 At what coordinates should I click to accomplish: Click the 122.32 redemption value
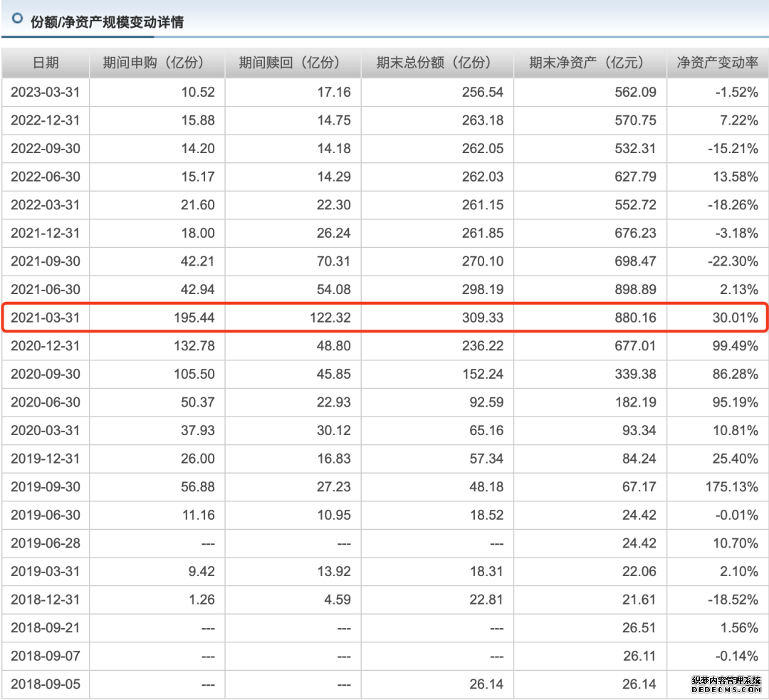click(x=330, y=318)
